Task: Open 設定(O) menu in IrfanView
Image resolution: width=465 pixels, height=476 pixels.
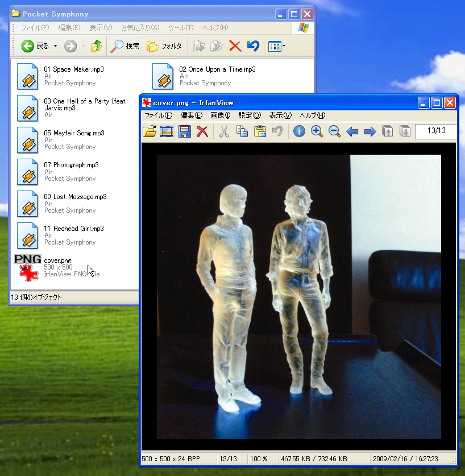Action: coord(250,115)
